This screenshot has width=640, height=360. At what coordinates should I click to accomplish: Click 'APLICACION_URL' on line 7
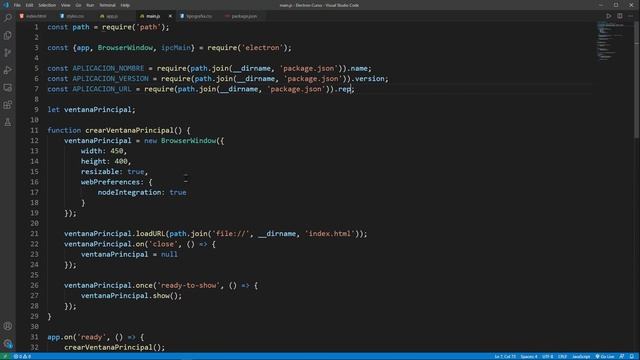pos(102,89)
